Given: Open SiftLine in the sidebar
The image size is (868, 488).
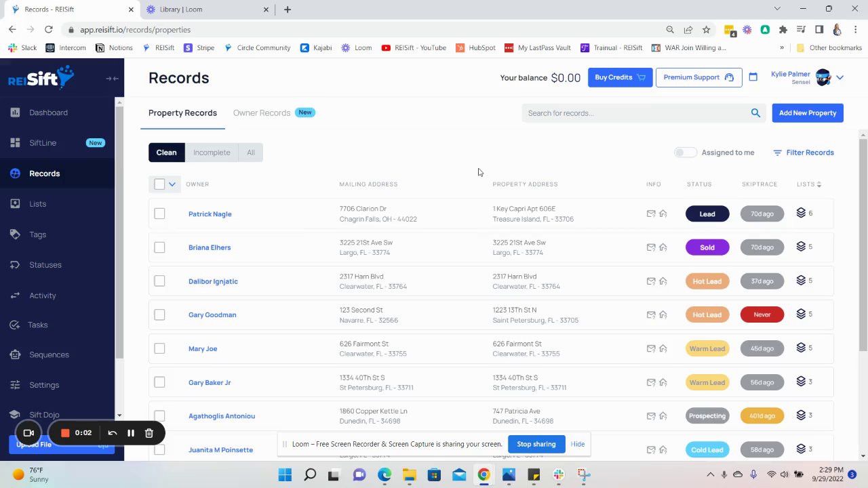Looking at the screenshot, I should pos(43,143).
